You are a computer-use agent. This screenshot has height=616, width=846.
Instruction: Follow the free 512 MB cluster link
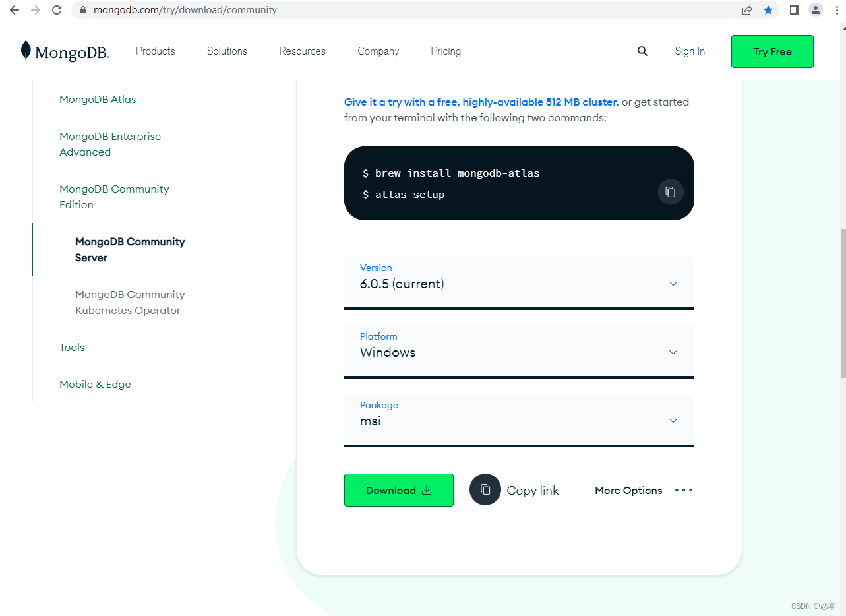click(x=481, y=102)
